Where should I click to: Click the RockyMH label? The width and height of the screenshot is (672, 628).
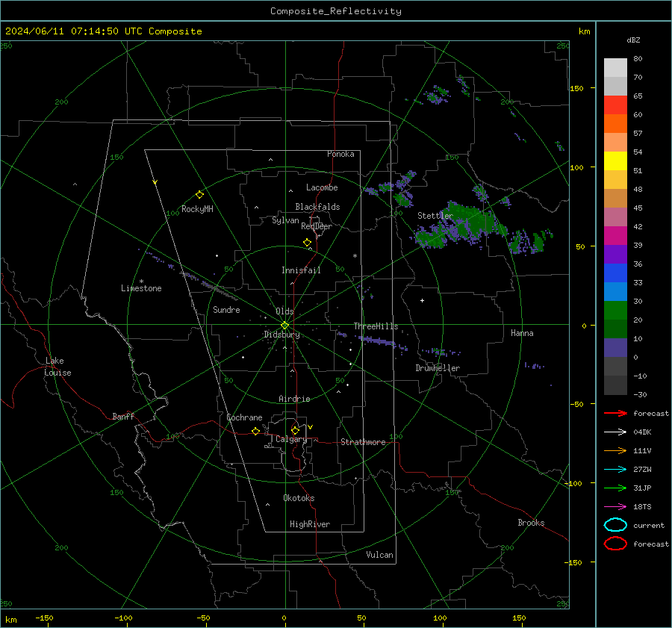coord(197,209)
